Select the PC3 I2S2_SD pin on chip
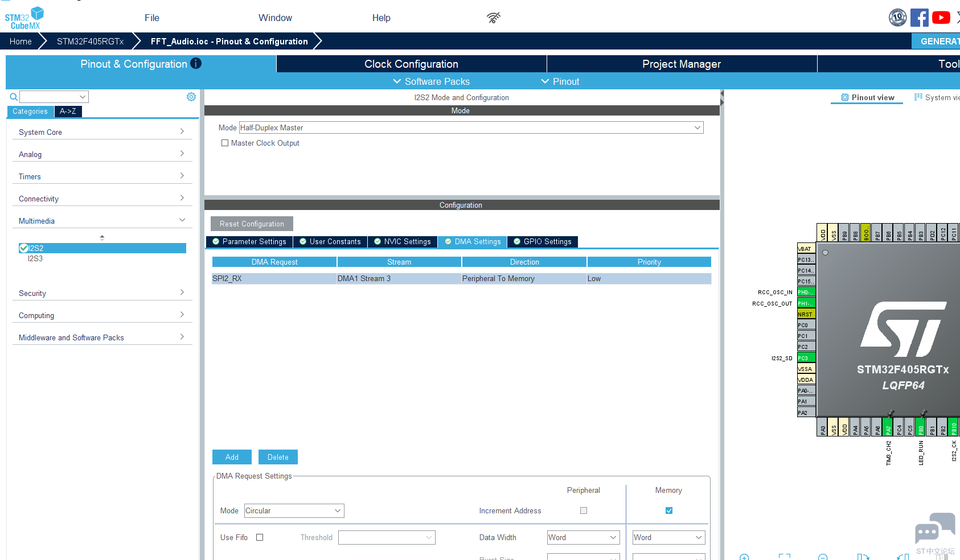 806,358
